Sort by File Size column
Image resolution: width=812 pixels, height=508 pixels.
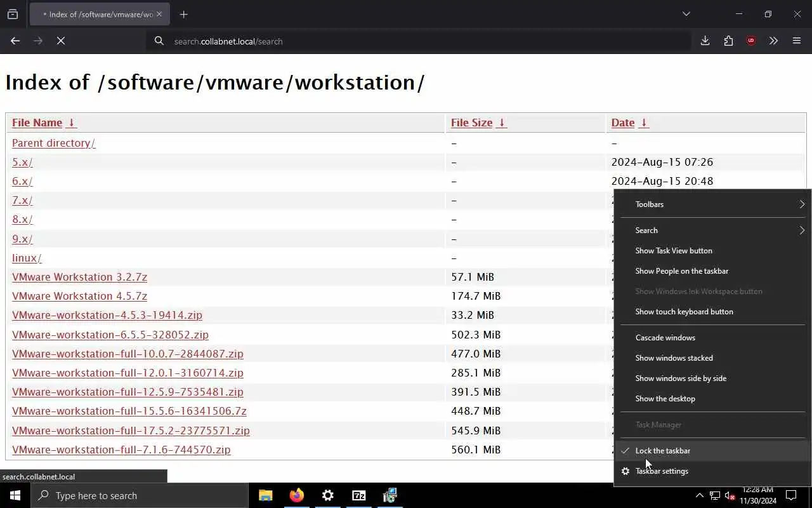[x=471, y=123]
